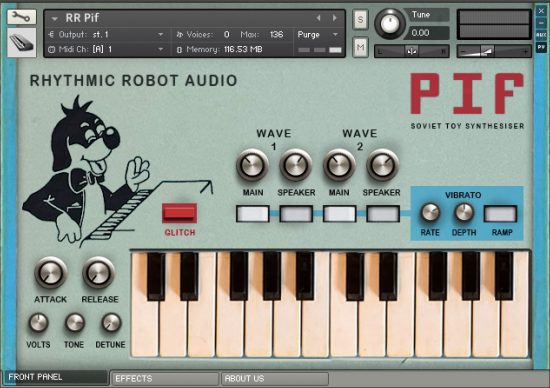Enable the vibrato Ramp switch
The height and width of the screenshot is (388, 550).
500,214
